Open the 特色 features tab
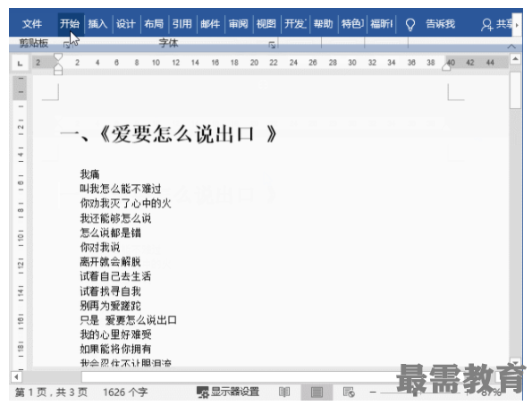 [x=352, y=24]
